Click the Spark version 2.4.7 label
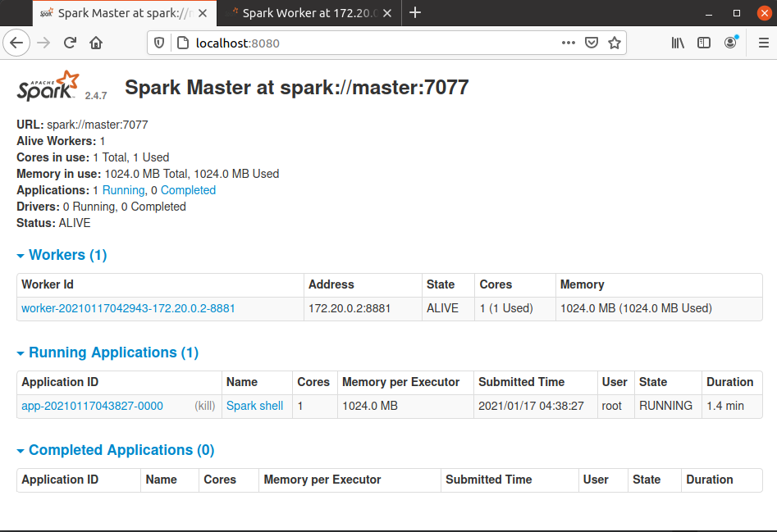 point(96,96)
